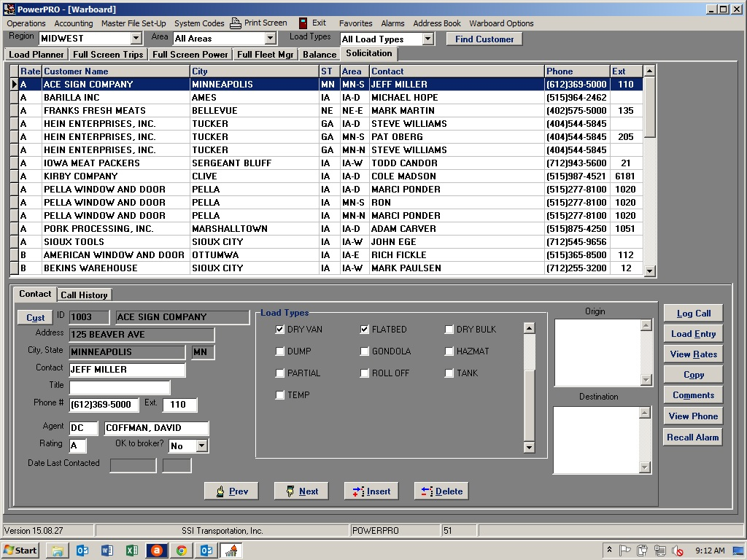Click the Next button's flag icon
Viewport: 747px width, 560px height.
pyautogui.click(x=289, y=491)
